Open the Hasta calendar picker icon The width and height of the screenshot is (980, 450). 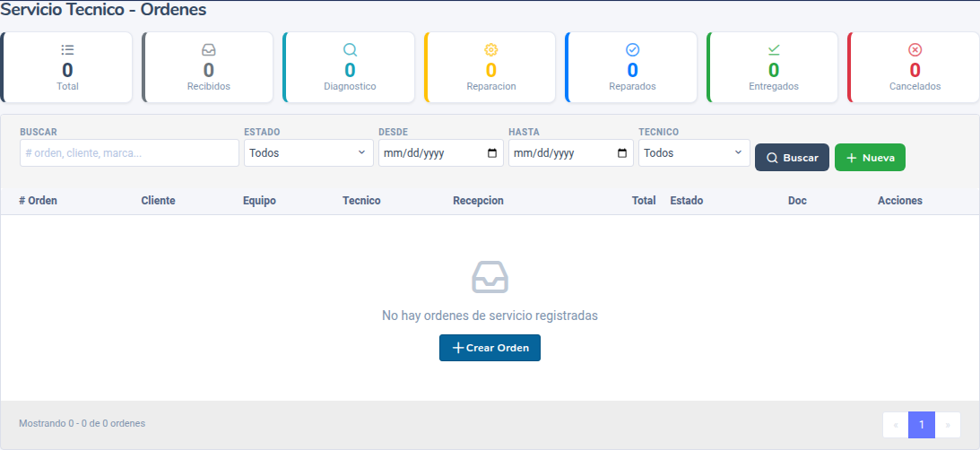(622, 153)
